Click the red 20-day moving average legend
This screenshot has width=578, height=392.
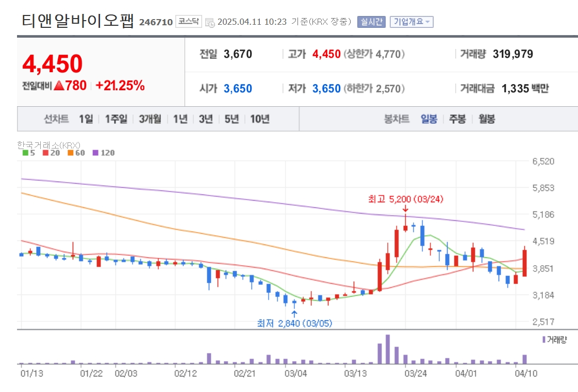[51, 153]
